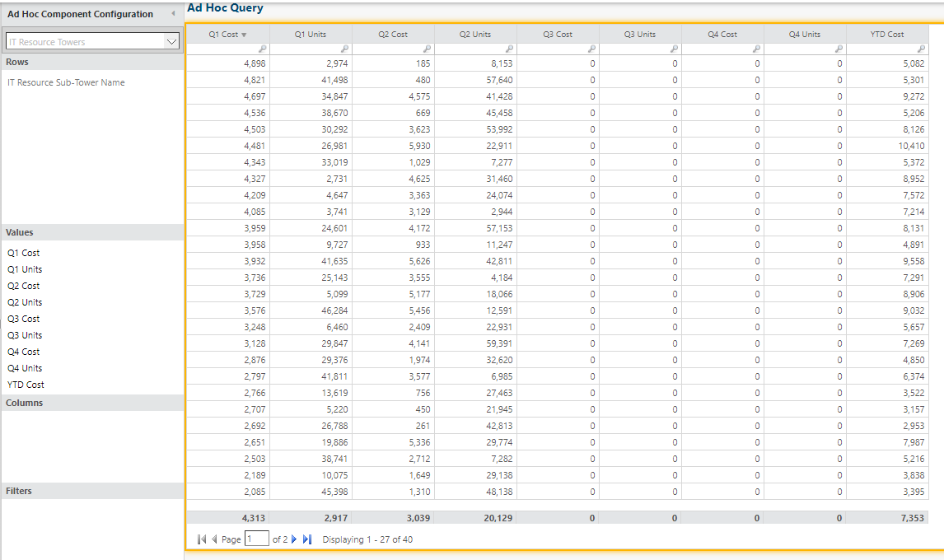The height and width of the screenshot is (560, 944).
Task: Go to next page arrow
Action: pyautogui.click(x=294, y=539)
